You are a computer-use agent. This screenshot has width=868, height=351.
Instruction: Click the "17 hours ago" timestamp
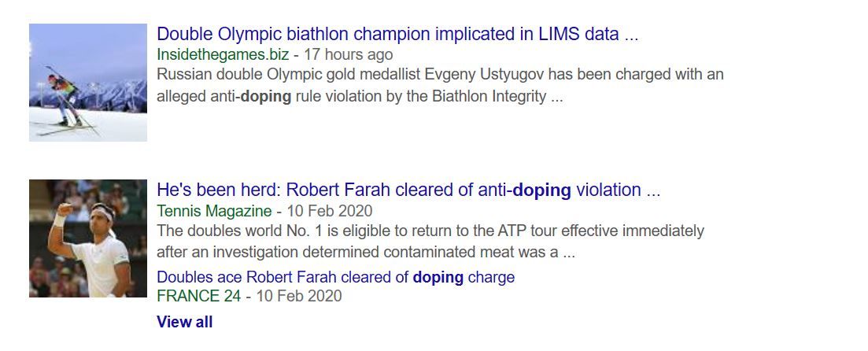click(348, 54)
